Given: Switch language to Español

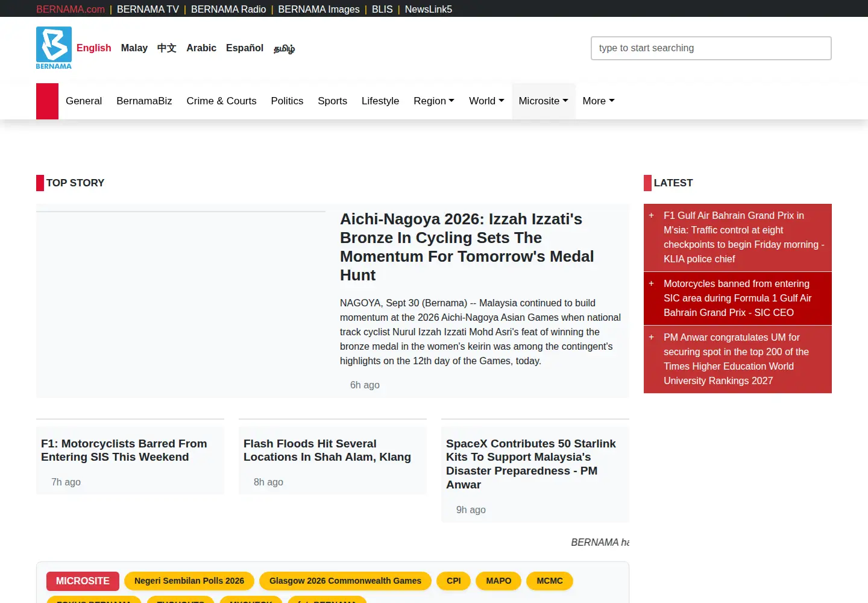Looking at the screenshot, I should coord(245,48).
